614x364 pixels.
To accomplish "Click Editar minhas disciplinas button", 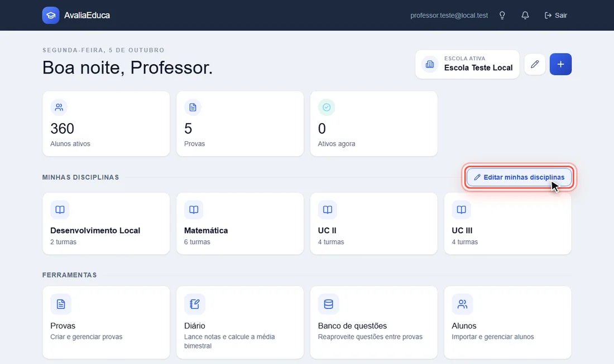I will pyautogui.click(x=519, y=177).
